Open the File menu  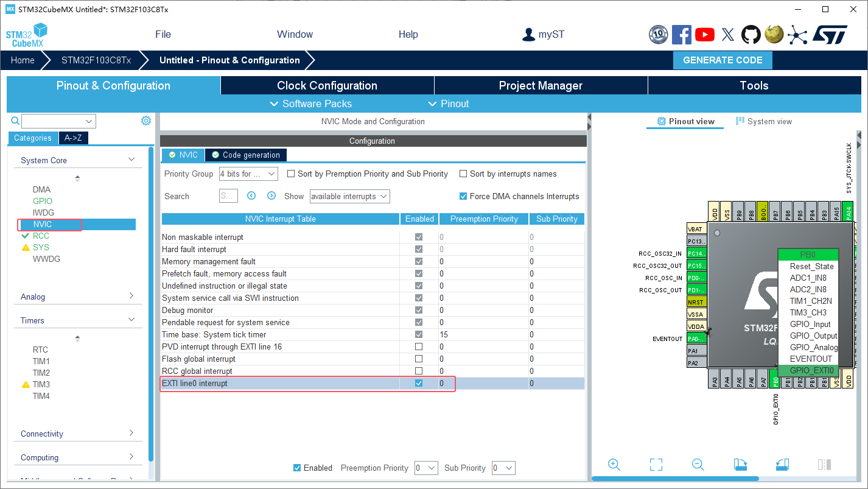point(163,34)
